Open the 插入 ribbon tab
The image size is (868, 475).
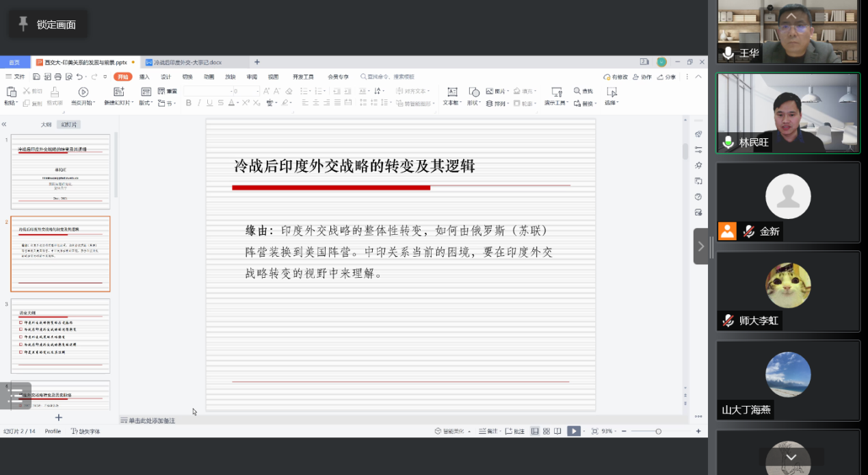(x=144, y=77)
